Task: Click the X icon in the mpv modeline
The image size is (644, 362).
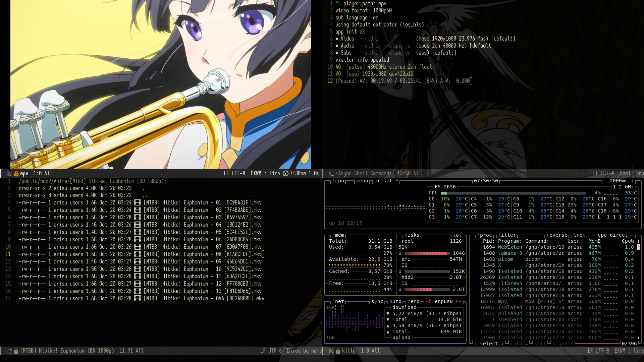Action: (x=9, y=174)
